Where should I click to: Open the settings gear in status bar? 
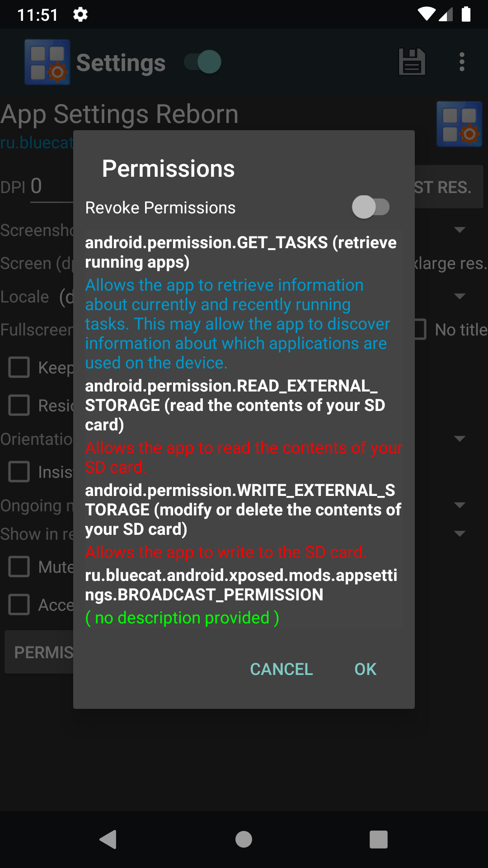tap(80, 14)
